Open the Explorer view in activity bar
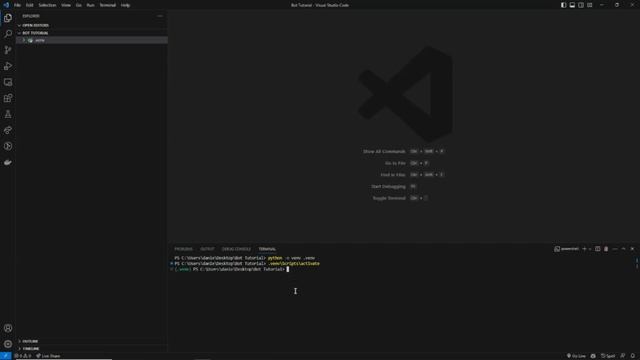The image size is (640, 360). (8, 18)
